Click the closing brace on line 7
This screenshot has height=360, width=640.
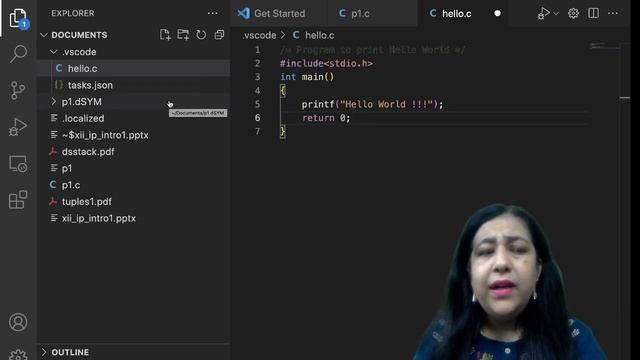pos(282,131)
